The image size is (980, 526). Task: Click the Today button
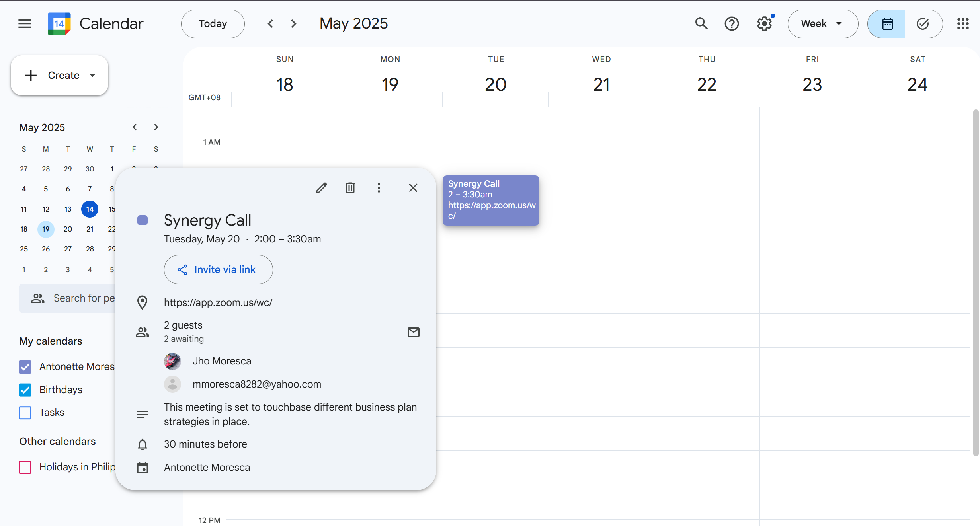click(x=213, y=24)
